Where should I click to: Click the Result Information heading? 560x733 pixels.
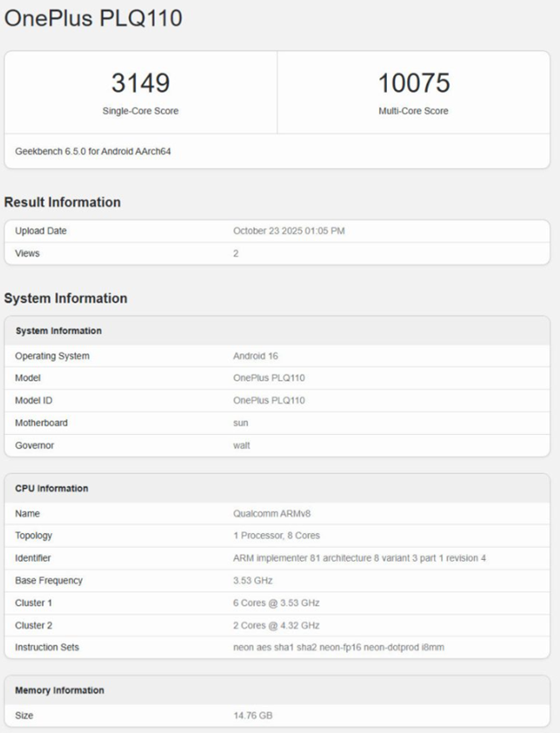(63, 203)
